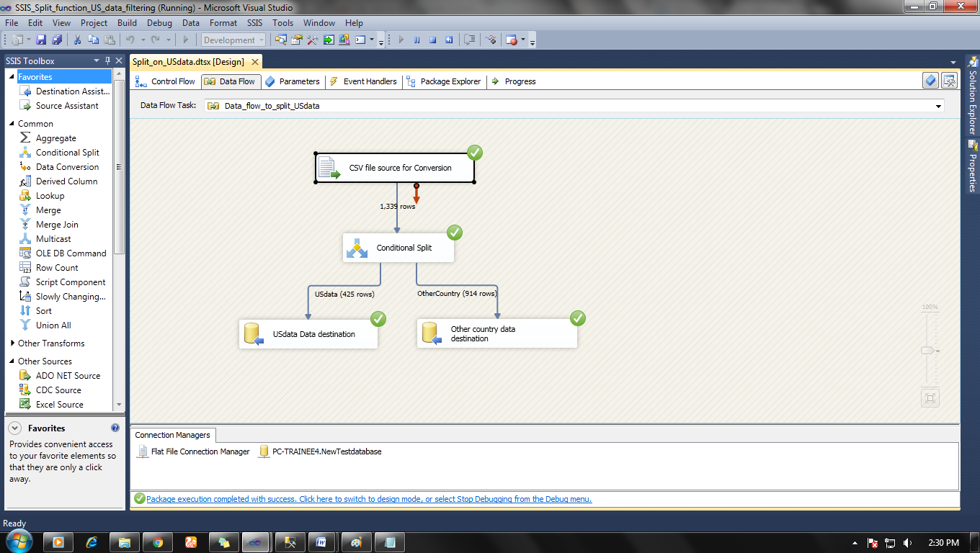
Task: Collapse the Other Sources toolbox group
Action: pyautogui.click(x=12, y=361)
